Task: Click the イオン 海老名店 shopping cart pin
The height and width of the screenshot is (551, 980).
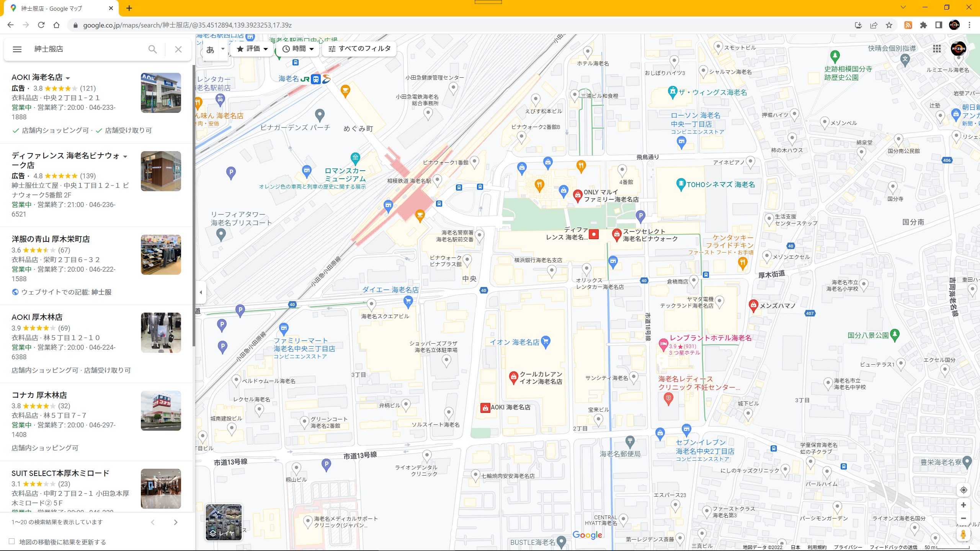Action: (546, 342)
